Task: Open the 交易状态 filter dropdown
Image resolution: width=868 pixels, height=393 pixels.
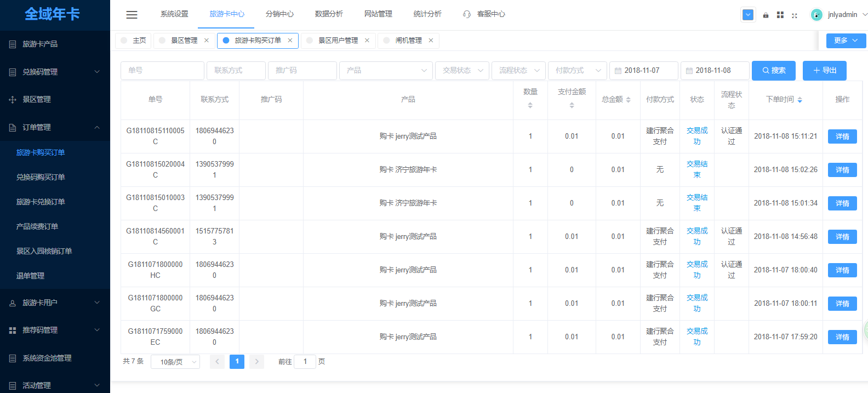Action: 461,71
